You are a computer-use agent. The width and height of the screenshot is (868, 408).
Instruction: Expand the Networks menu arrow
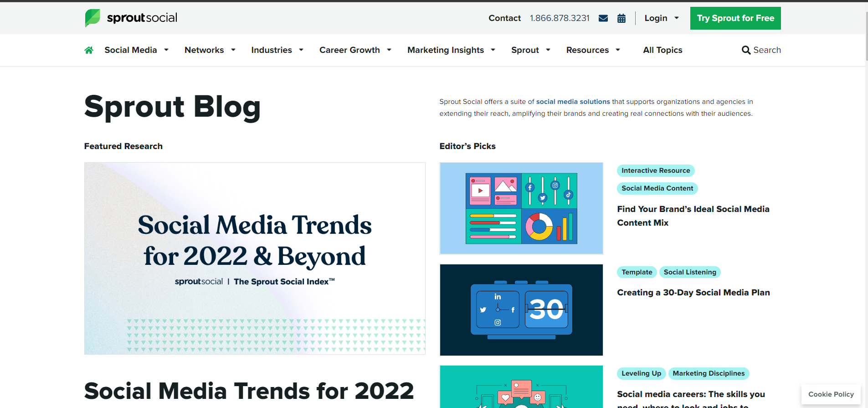(x=233, y=50)
